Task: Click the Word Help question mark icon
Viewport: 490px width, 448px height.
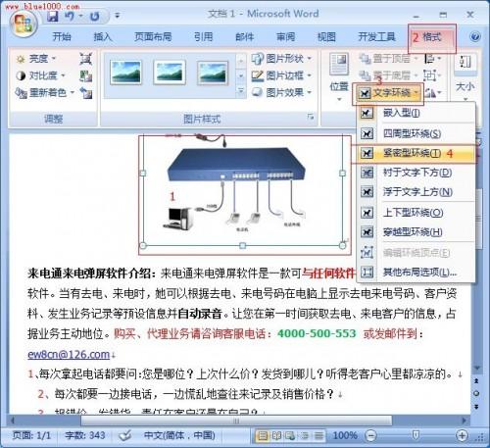Action: pyautogui.click(x=475, y=36)
